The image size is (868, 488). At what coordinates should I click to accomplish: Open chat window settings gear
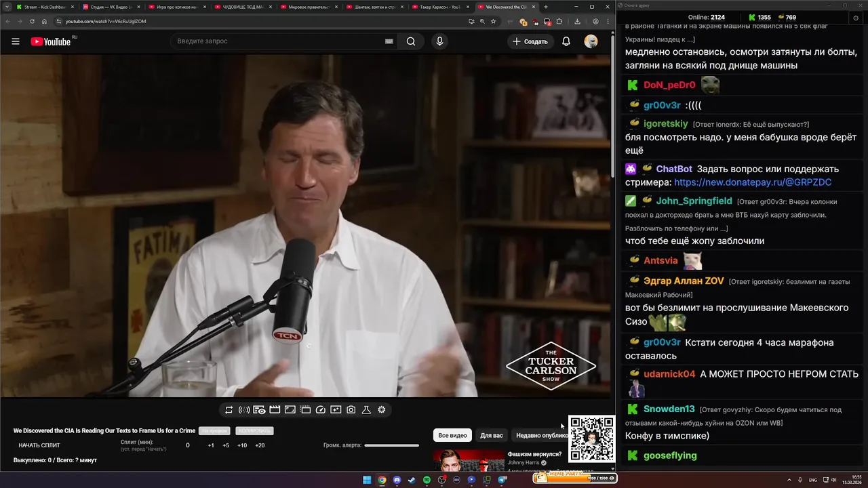click(x=854, y=17)
